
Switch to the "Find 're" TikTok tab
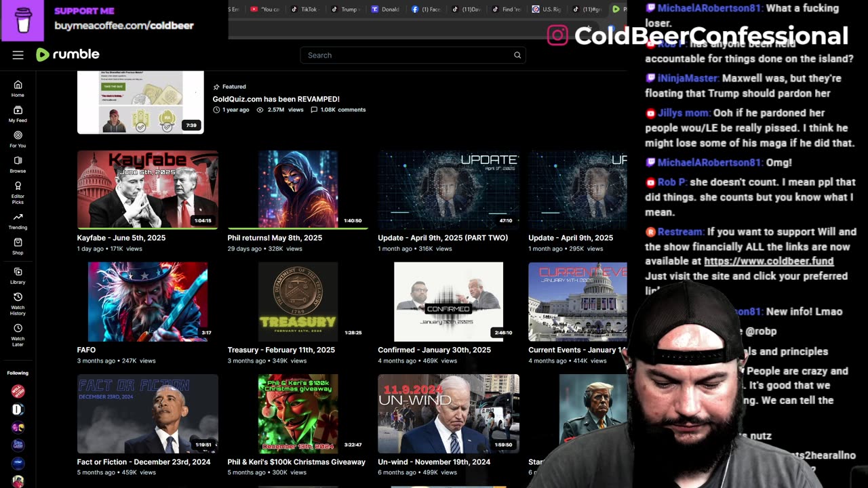[x=506, y=9]
